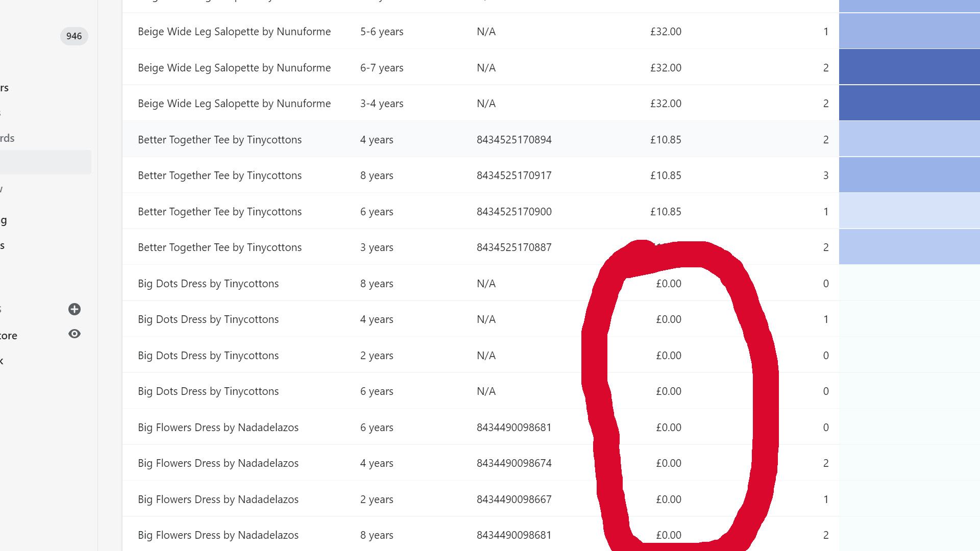
Task: Select Better Together Tee 4 years row
Action: click(x=480, y=139)
